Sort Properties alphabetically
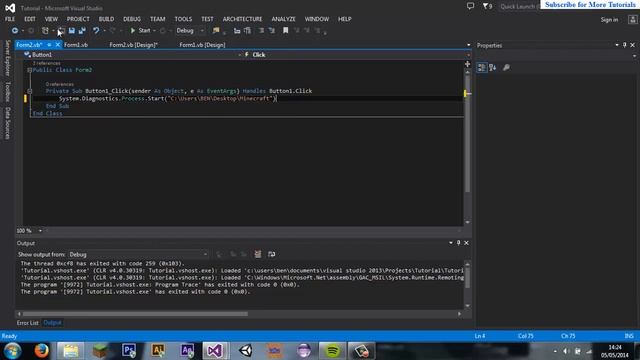This screenshot has height=360, width=640. [x=493, y=68]
